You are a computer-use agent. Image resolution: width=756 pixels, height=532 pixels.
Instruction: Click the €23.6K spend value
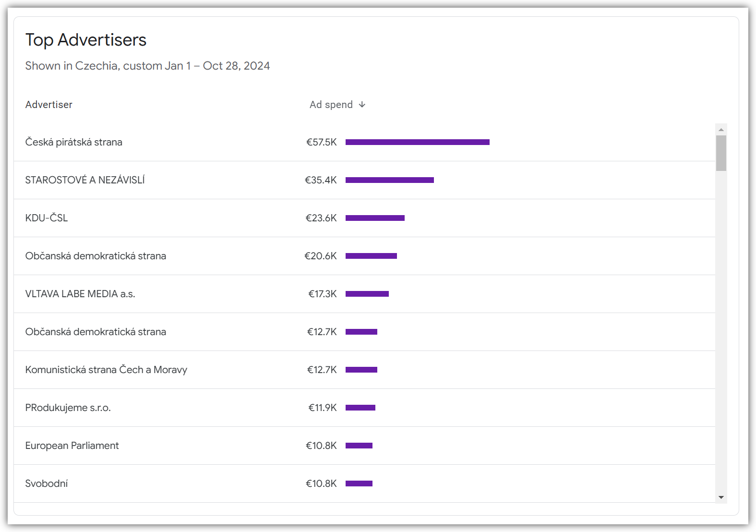click(321, 218)
